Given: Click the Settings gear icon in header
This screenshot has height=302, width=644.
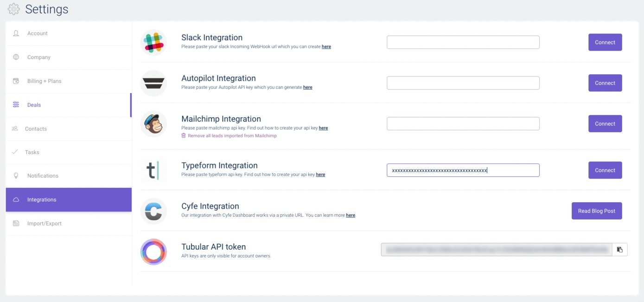Looking at the screenshot, I should pos(14,9).
